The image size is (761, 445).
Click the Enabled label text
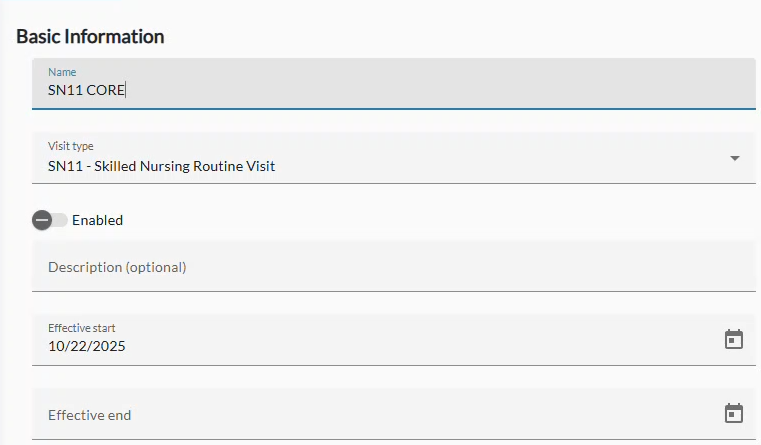tap(97, 220)
